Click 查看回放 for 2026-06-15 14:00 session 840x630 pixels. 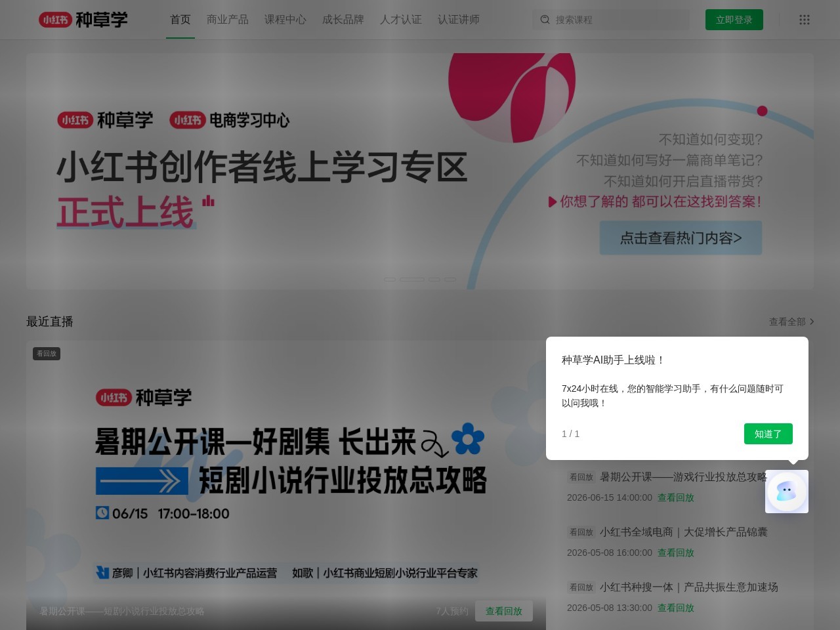676,497
